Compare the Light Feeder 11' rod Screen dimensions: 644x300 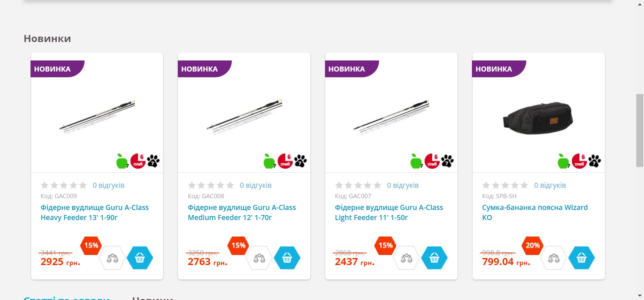pos(407,258)
